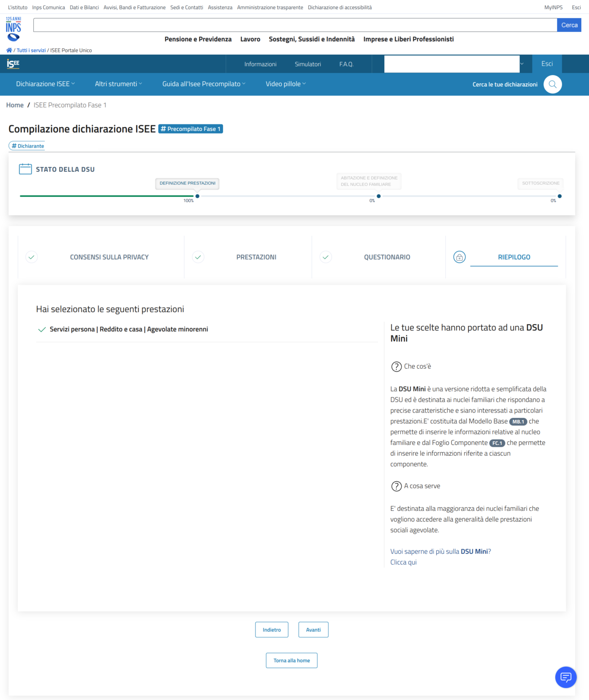Open Avvisi, Bandi e Fatturazione link
The height and width of the screenshot is (700, 589).
coord(134,7)
